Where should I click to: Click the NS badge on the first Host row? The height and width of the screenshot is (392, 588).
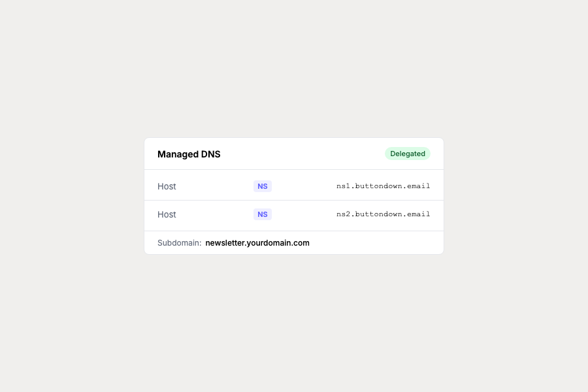tap(263, 186)
